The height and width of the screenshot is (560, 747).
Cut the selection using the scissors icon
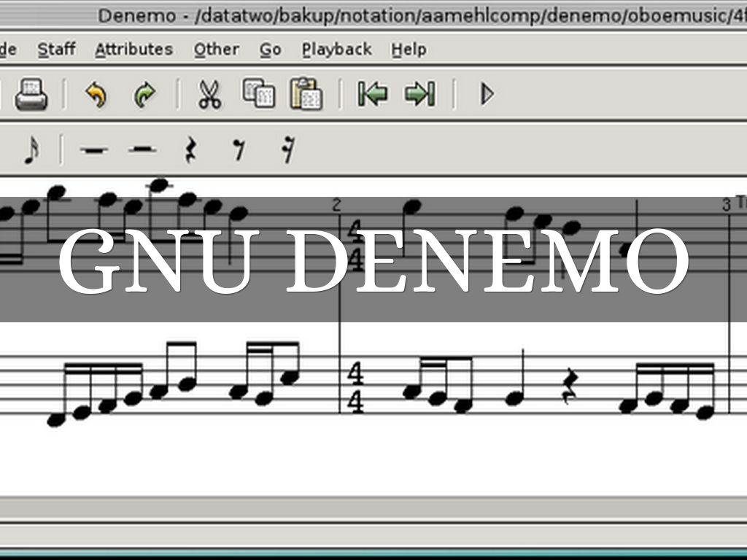(209, 95)
